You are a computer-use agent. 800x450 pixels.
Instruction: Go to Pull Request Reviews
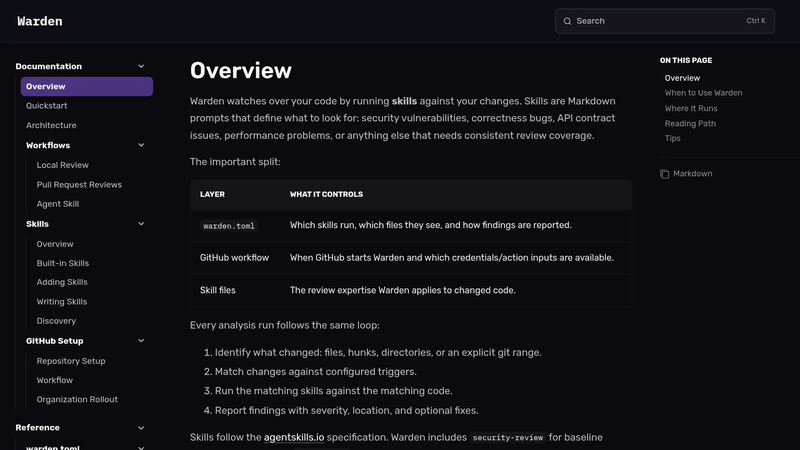tap(79, 185)
